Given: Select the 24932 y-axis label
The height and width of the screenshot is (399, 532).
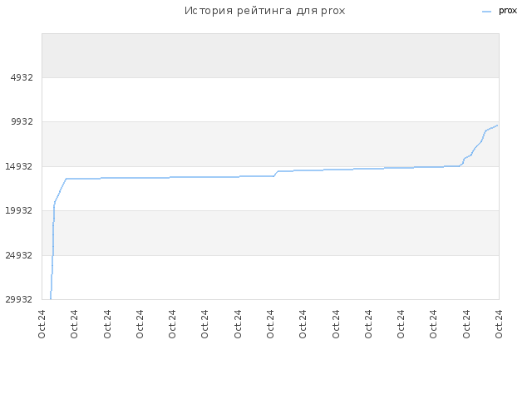Looking at the screenshot, I should [19, 255].
